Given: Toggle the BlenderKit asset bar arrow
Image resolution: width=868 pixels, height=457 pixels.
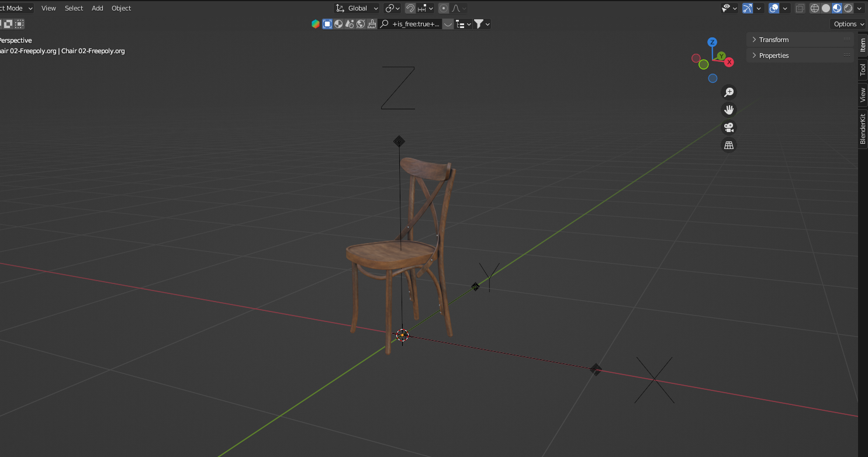Looking at the screenshot, I should point(448,24).
